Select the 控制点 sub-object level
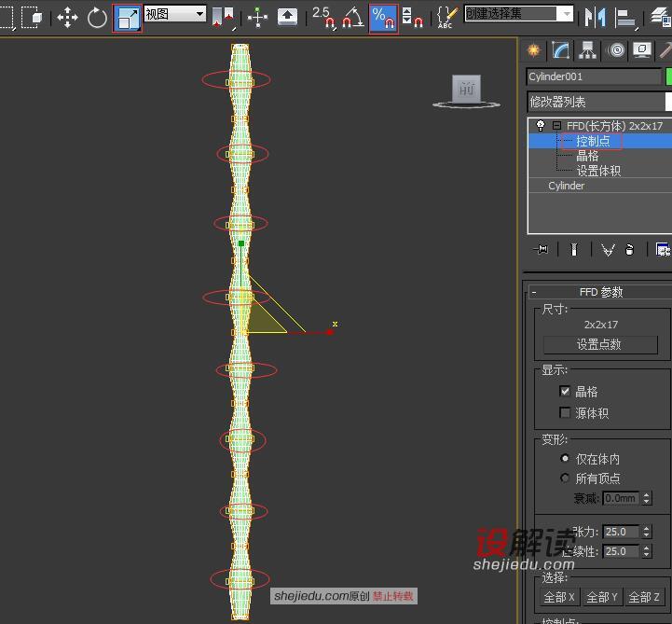 pos(592,141)
